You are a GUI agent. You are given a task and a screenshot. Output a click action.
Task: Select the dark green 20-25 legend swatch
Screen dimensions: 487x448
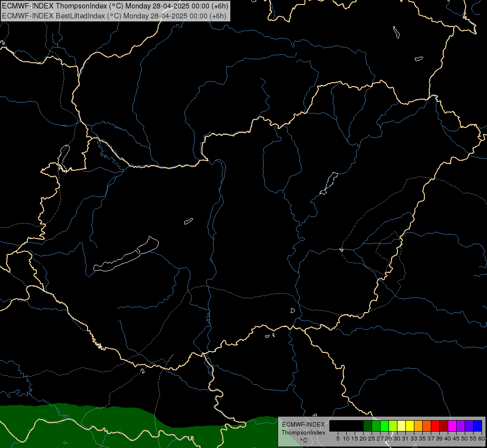368,426
